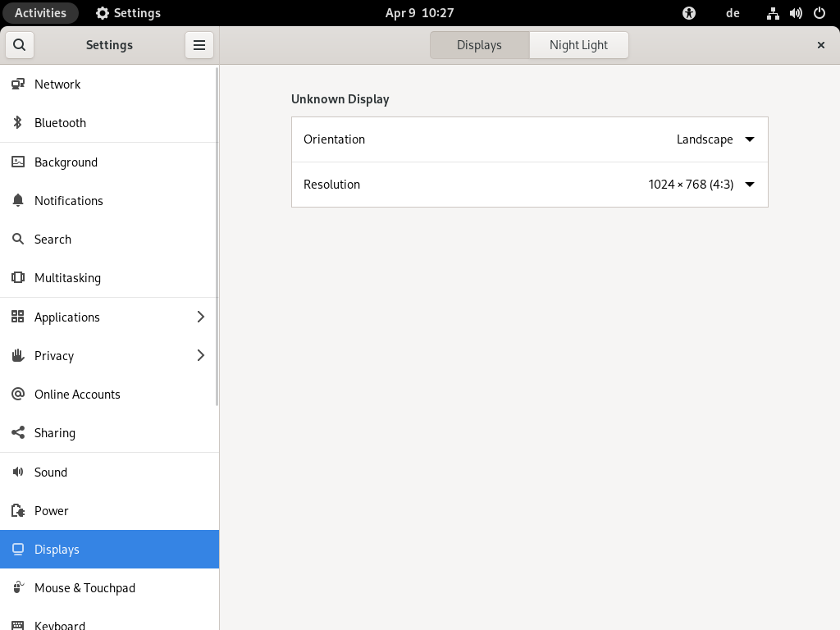Open the hamburger menu in Settings sidebar
Image resolution: width=840 pixels, height=630 pixels.
pos(199,45)
